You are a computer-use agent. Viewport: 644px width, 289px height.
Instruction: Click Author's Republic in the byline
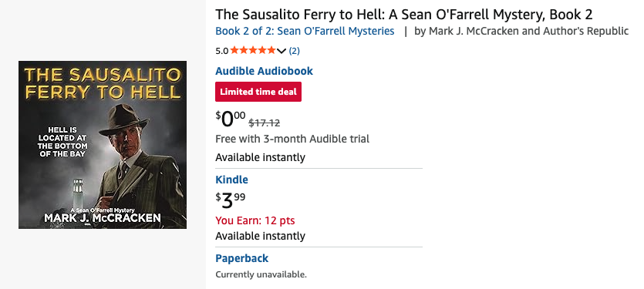[586, 31]
